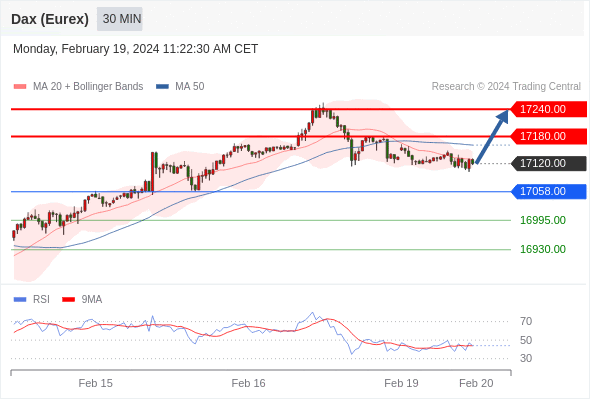
Task: Click the 17240.00 resistance price tag
Action: pyautogui.click(x=548, y=110)
